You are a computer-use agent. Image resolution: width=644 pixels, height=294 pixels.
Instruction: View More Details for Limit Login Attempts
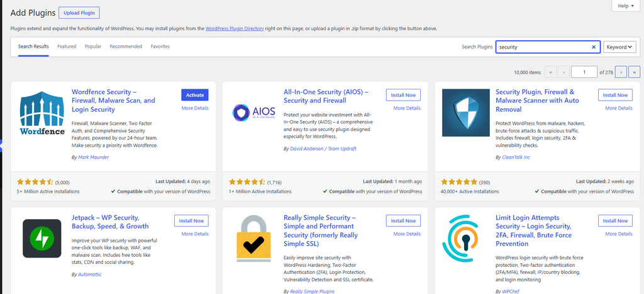point(619,234)
